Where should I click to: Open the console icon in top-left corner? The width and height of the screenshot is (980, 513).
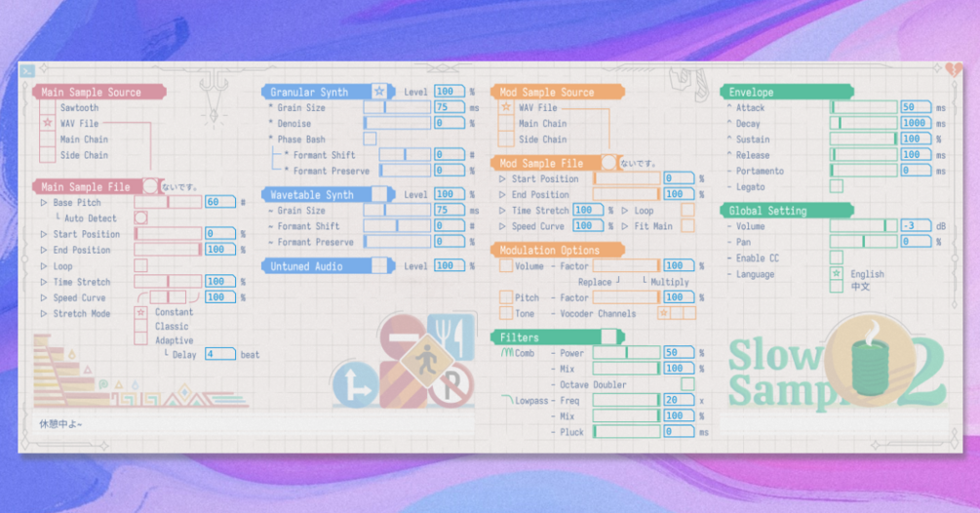(27, 70)
